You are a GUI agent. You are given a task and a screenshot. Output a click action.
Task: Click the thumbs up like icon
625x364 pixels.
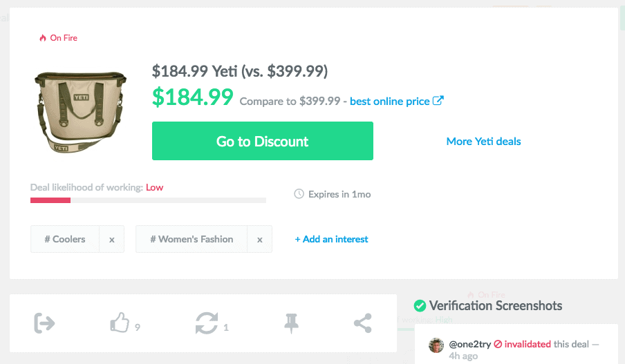point(120,323)
